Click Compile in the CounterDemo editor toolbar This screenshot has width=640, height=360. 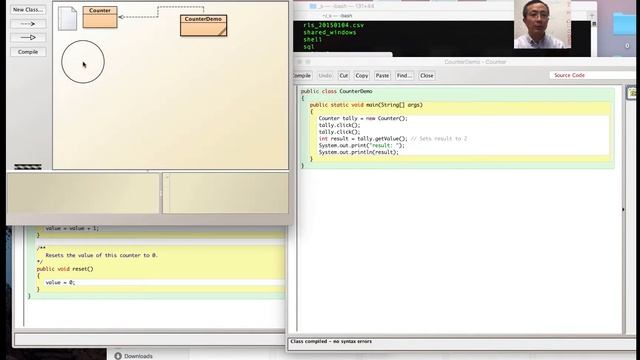tap(302, 76)
